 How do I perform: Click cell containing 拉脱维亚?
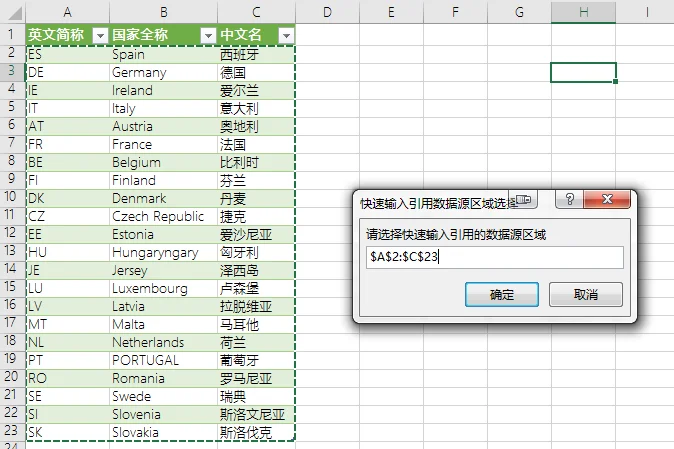(x=256, y=306)
